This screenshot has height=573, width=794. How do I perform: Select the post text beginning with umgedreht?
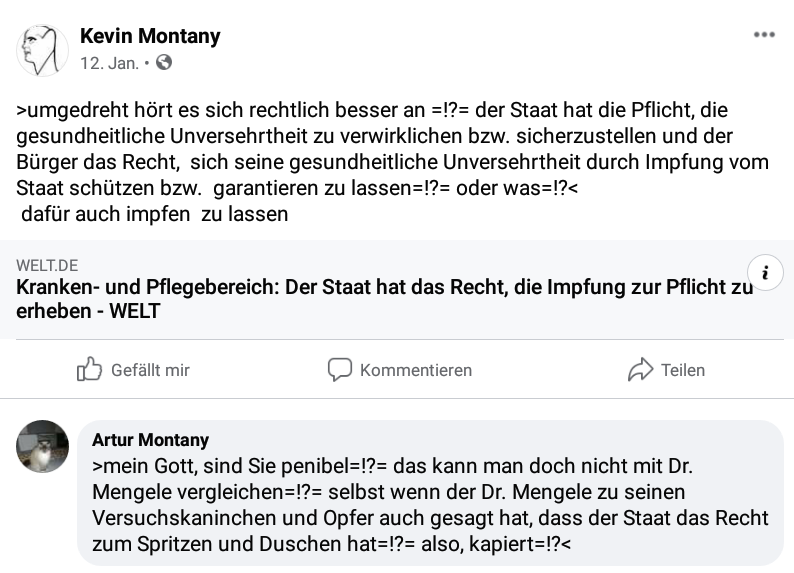[392, 149]
